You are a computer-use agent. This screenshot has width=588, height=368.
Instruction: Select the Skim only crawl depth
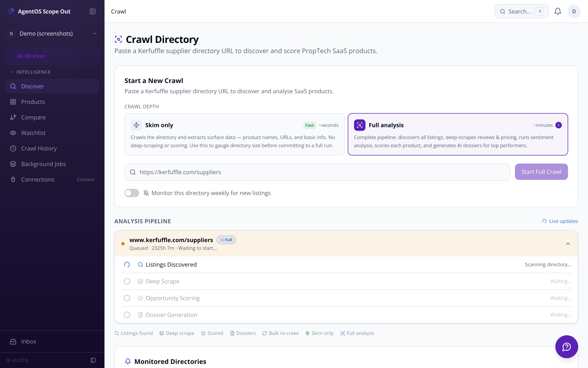234,134
